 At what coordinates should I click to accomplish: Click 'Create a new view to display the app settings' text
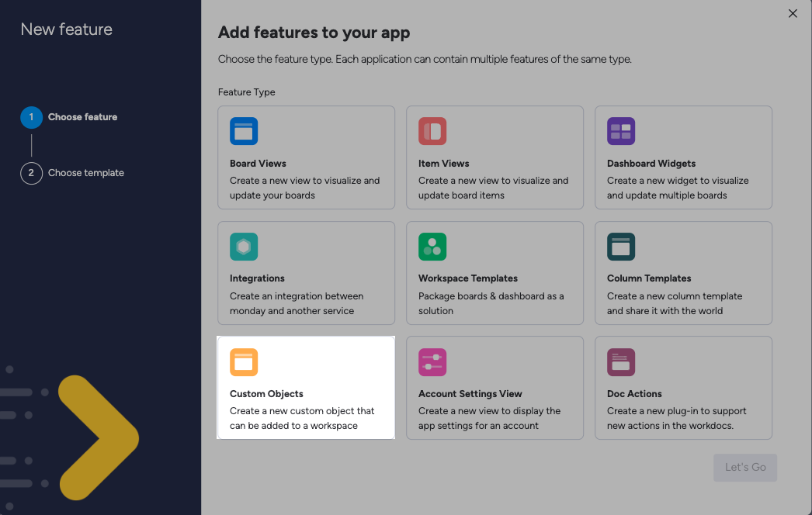[x=489, y=418]
